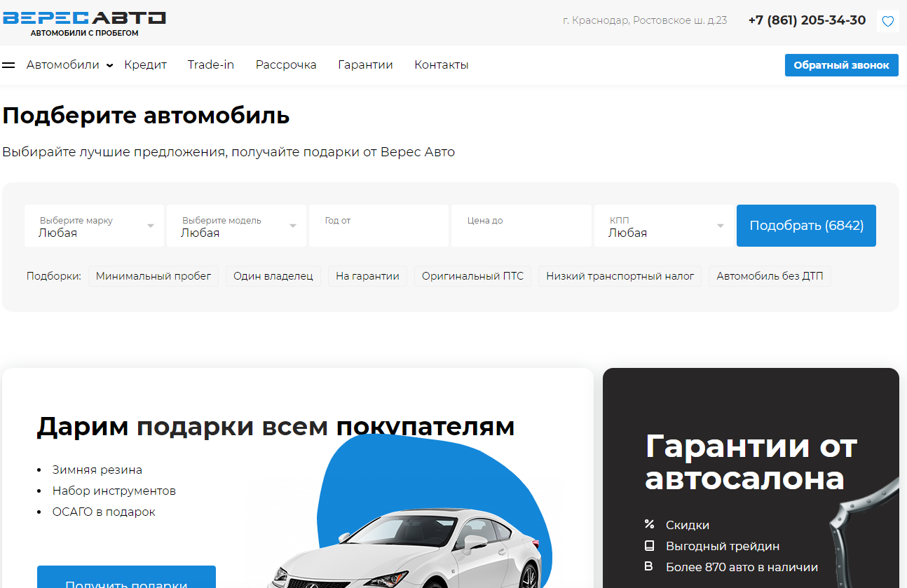The width and height of the screenshot is (907, 588).
Task: Click the Подобрать (6842) search button
Action: click(806, 226)
